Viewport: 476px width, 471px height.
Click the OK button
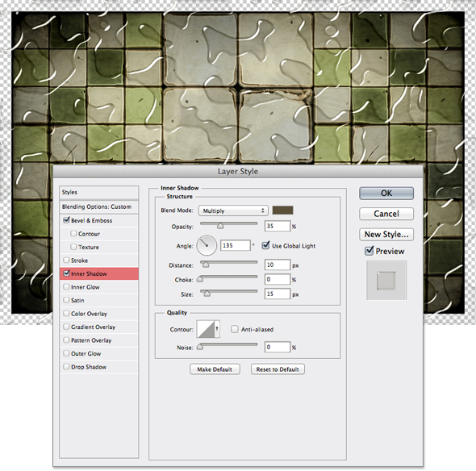pyautogui.click(x=386, y=194)
